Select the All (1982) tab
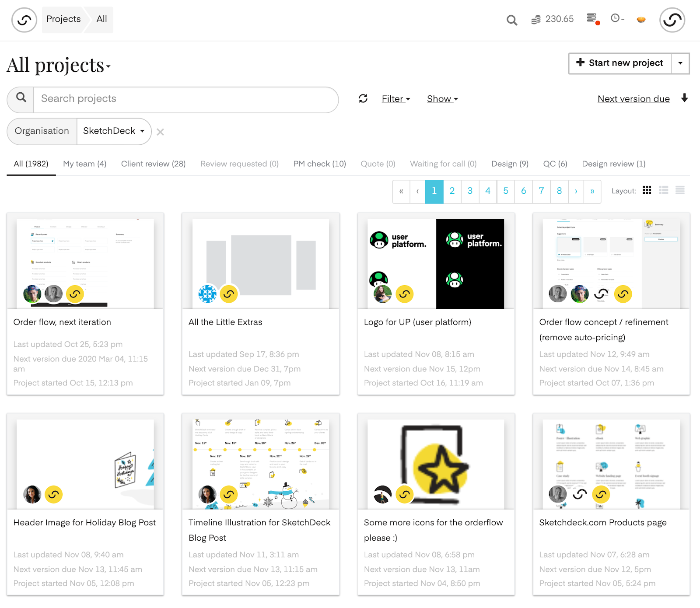The image size is (700, 608). tap(31, 164)
